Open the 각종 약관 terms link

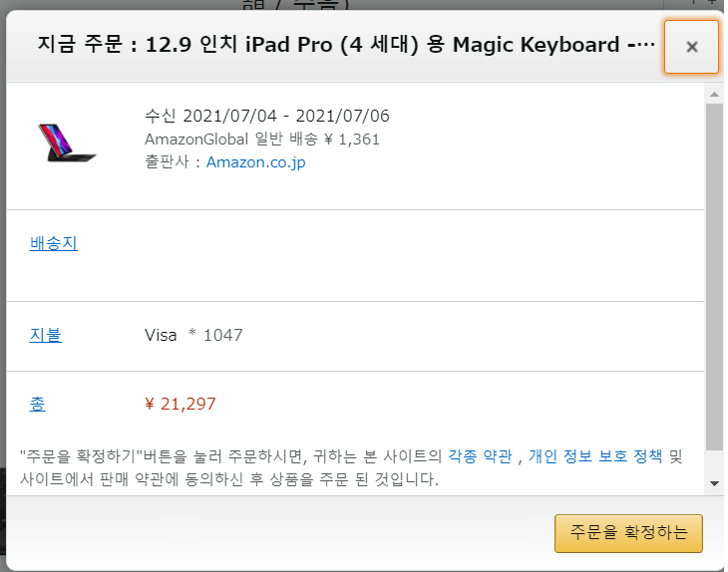480,456
